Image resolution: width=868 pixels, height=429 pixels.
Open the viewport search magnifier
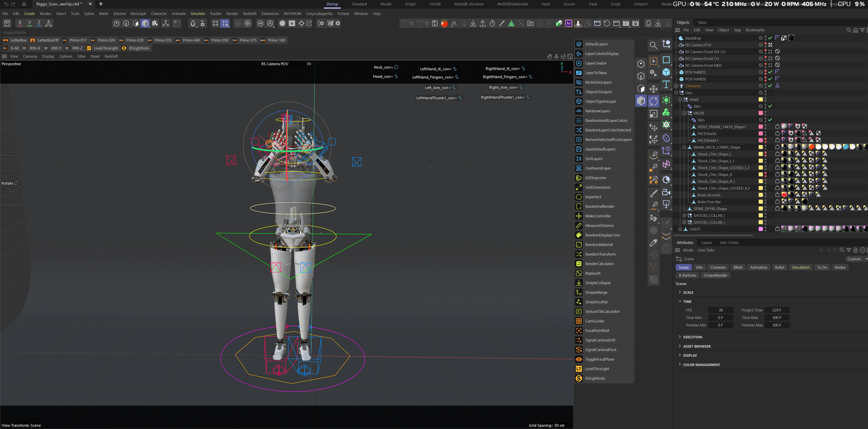(x=653, y=45)
